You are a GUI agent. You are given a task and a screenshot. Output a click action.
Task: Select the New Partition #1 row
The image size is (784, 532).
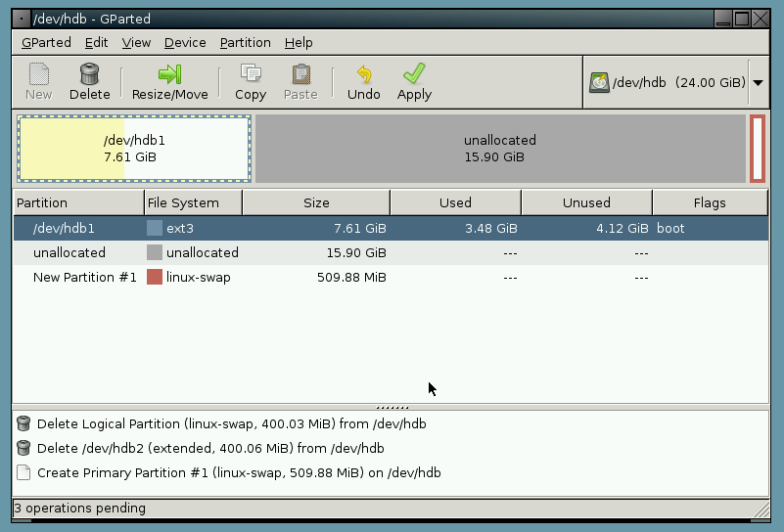point(391,277)
